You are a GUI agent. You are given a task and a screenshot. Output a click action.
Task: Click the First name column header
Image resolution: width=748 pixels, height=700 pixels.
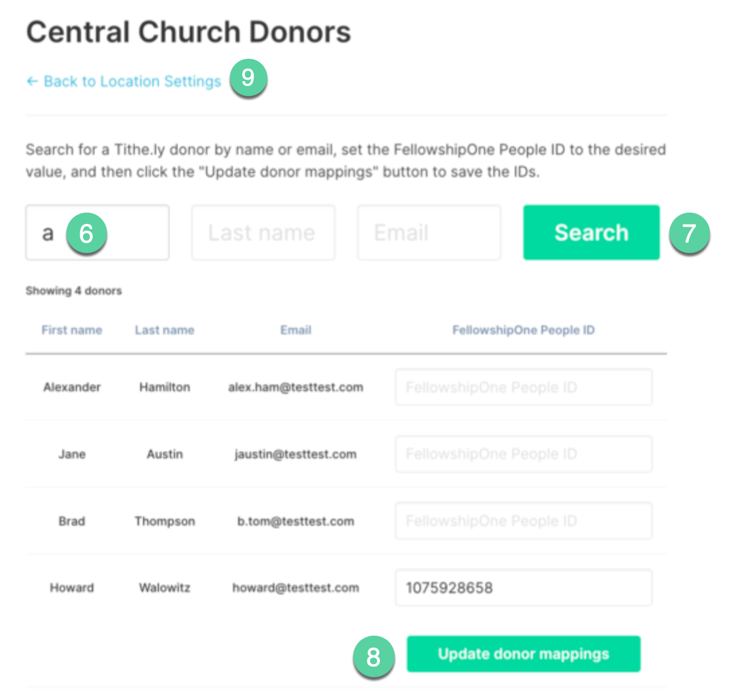point(72,330)
